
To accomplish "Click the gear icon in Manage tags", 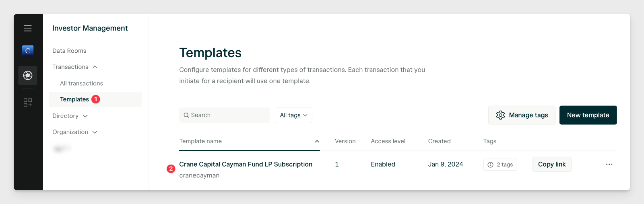I will (x=500, y=115).
